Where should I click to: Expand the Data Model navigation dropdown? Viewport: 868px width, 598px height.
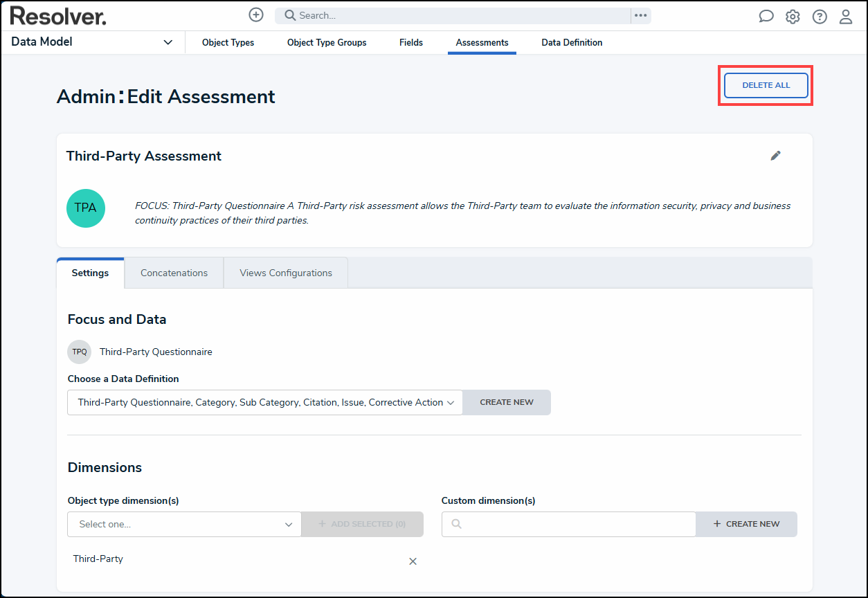click(168, 42)
